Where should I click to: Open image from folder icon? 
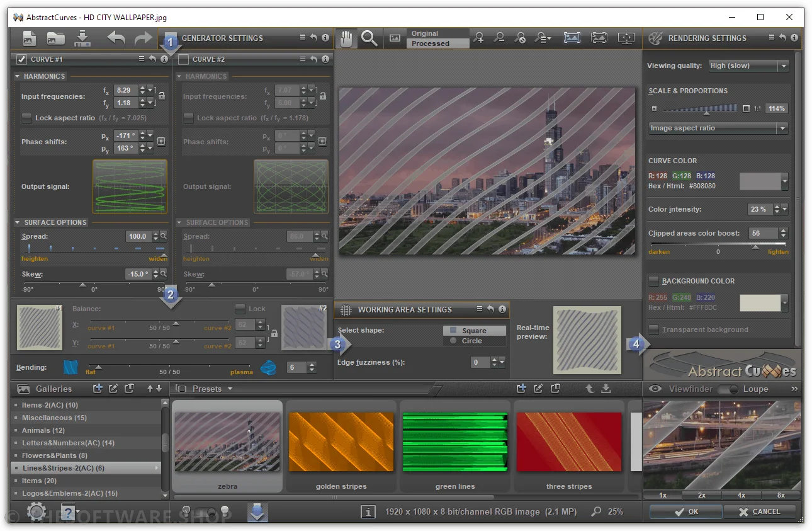(x=56, y=38)
